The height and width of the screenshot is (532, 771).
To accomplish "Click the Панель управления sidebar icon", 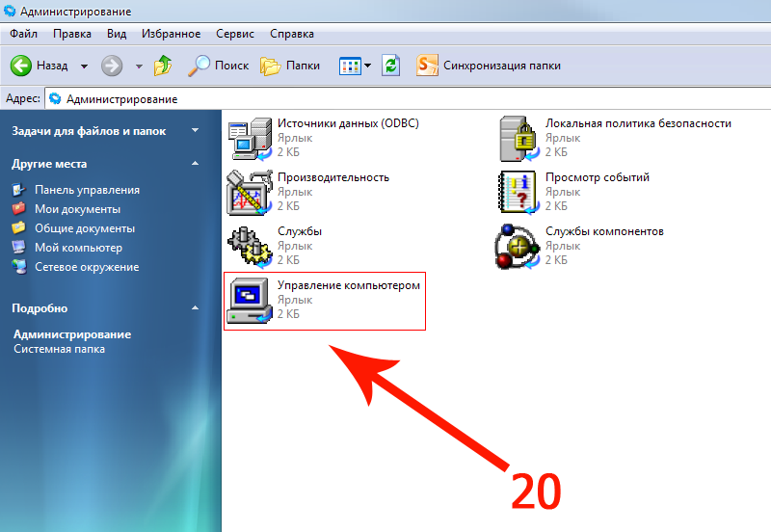I will (x=18, y=190).
